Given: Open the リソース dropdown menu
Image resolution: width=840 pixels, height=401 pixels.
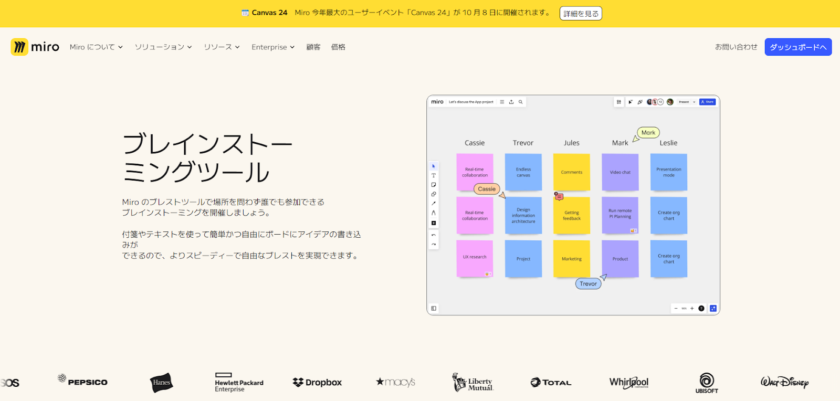Looking at the screenshot, I should coord(222,47).
